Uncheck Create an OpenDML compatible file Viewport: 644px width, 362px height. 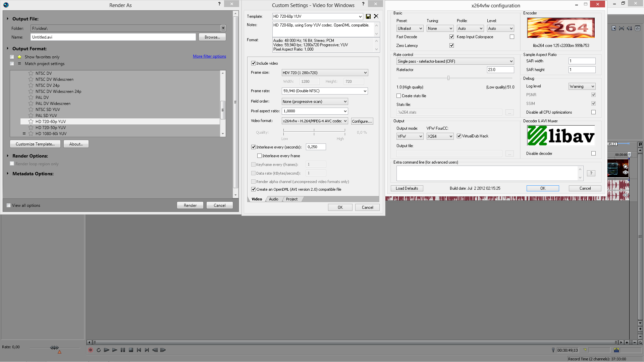[254, 189]
